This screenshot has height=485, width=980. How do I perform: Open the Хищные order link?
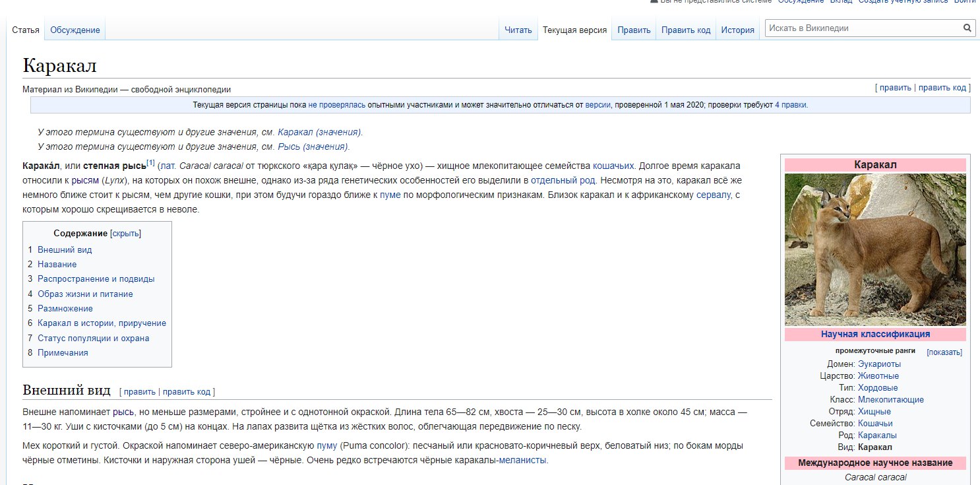(x=874, y=412)
